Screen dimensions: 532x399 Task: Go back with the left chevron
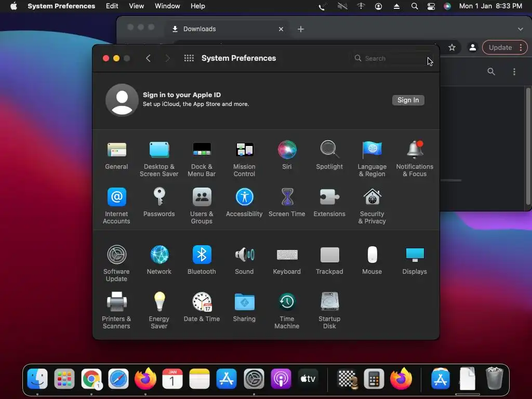pyautogui.click(x=148, y=58)
